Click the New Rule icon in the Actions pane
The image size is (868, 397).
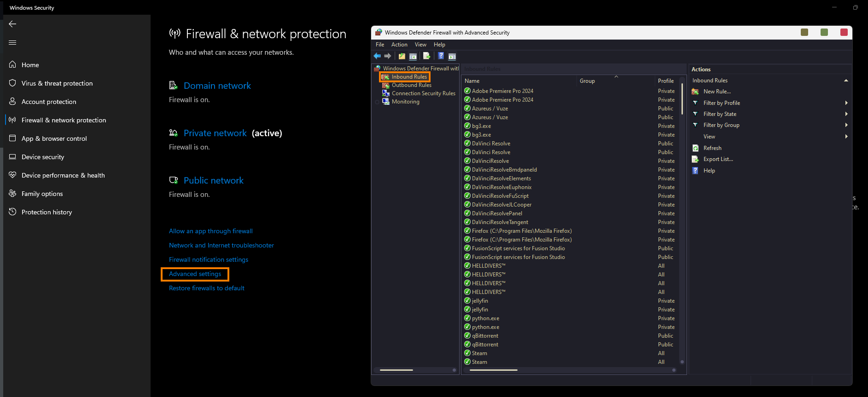(x=695, y=92)
